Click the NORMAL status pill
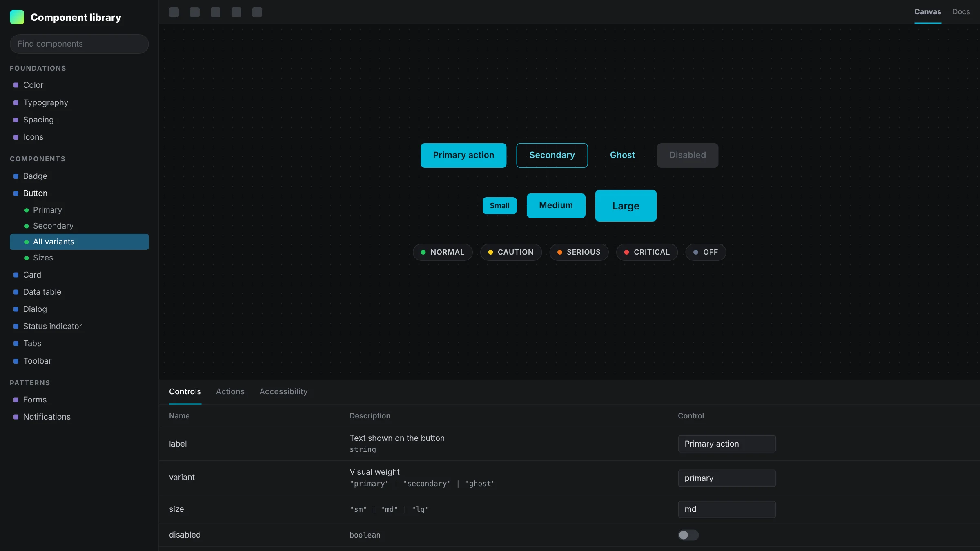 click(443, 252)
